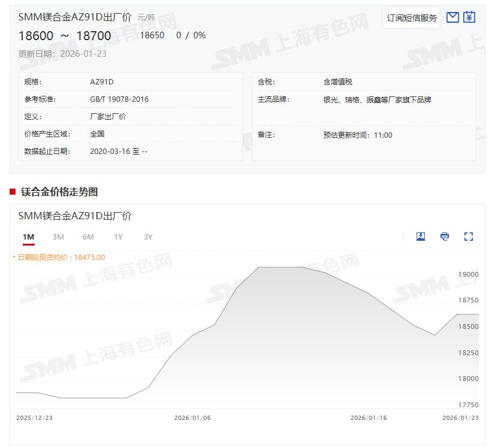
Task: Click the 全国 price region value
Action: point(98,134)
